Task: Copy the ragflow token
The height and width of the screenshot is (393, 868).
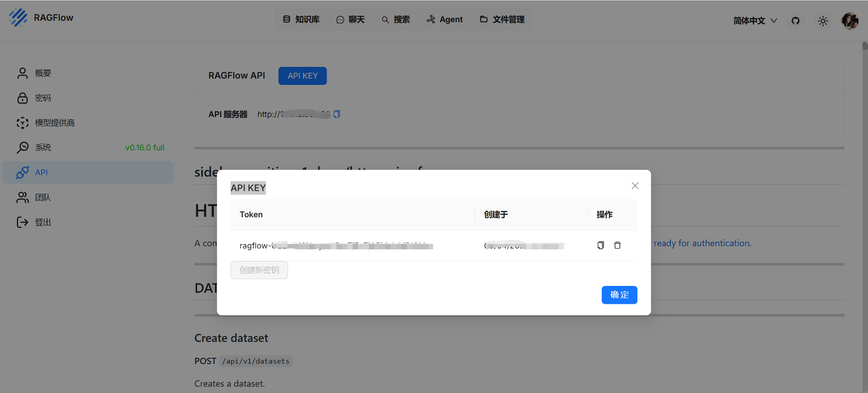Action: click(600, 245)
